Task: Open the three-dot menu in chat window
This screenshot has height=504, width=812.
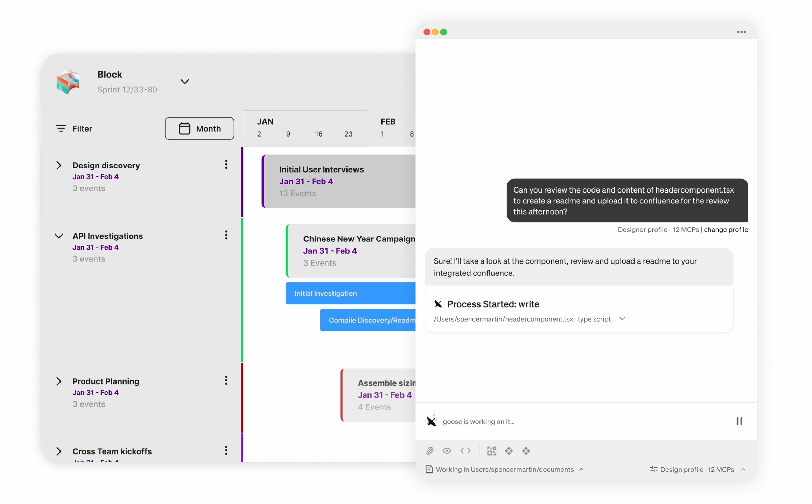Action: [x=741, y=32]
